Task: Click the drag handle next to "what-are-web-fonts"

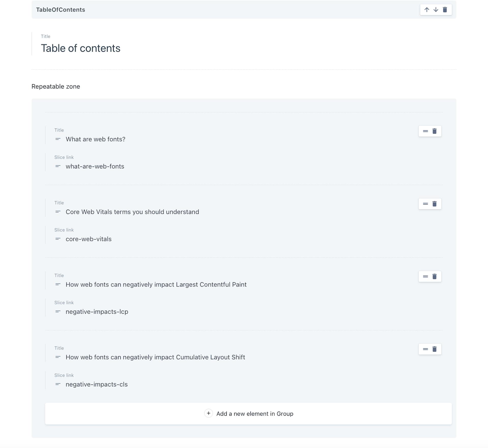Action: click(x=57, y=166)
